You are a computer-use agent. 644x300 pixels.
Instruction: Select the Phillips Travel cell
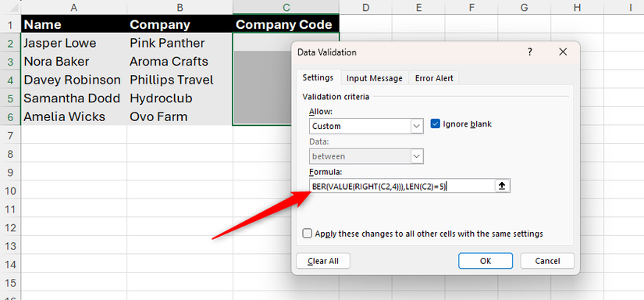tap(180, 80)
